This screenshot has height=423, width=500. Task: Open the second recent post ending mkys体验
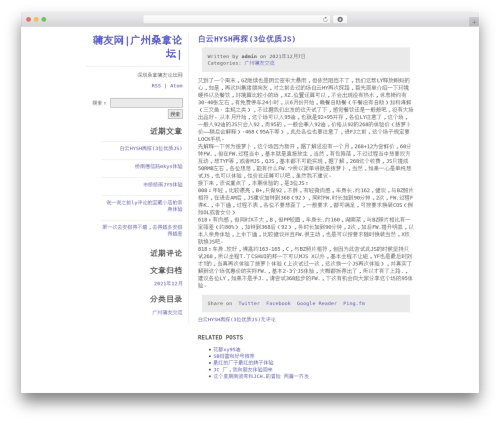[x=158, y=166]
